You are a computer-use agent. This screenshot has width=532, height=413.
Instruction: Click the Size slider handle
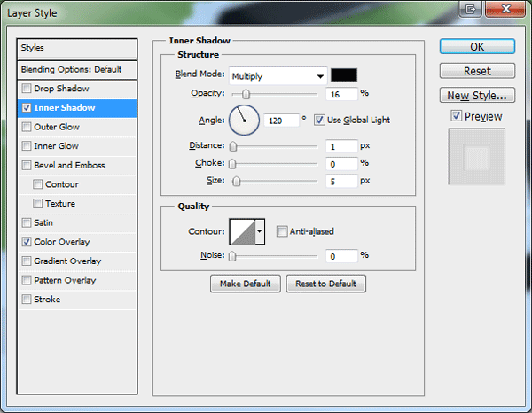(237, 182)
